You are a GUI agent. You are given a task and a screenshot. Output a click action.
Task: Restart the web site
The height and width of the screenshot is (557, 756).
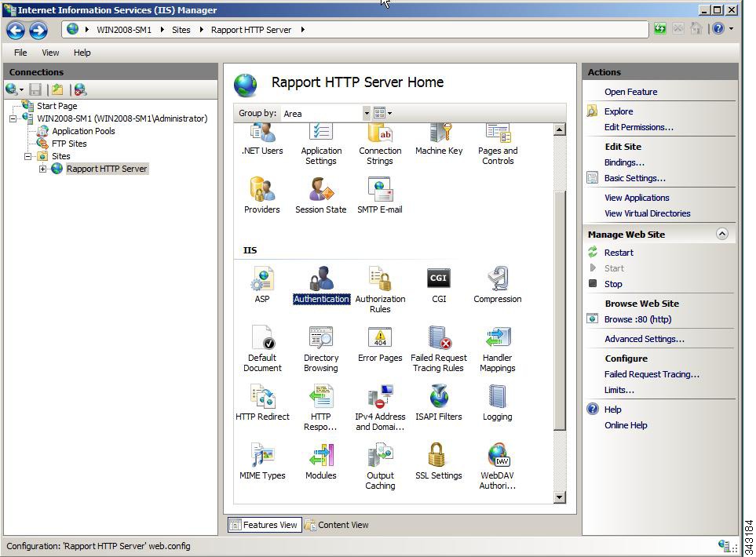point(619,253)
